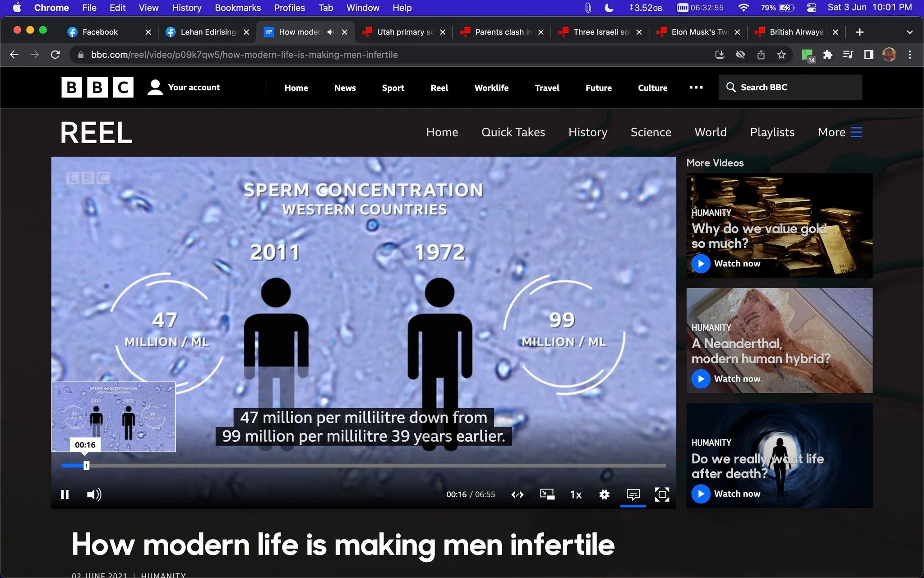This screenshot has height=578, width=924.
Task: Open the embed code icon
Action: [517, 494]
